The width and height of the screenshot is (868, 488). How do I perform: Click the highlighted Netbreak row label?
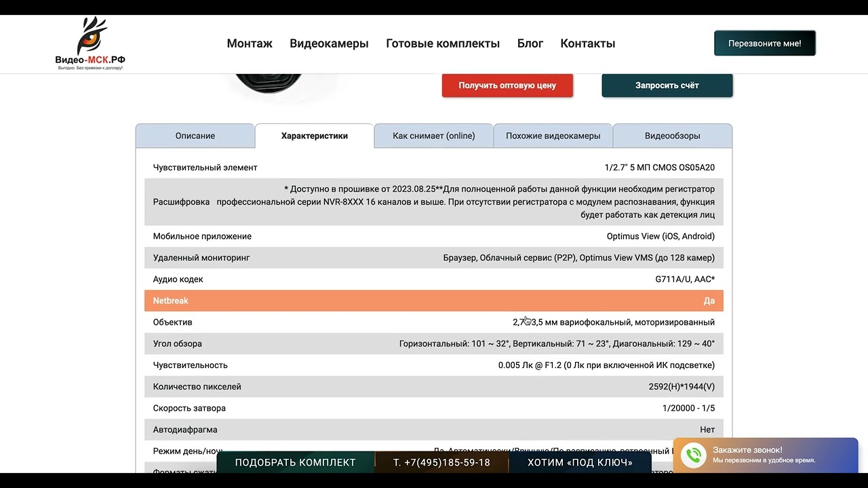pyautogui.click(x=171, y=300)
